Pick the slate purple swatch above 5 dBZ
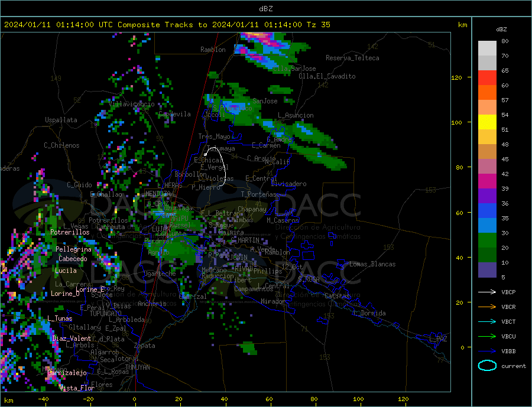Screen dimensions: 532x407 click(x=487, y=270)
